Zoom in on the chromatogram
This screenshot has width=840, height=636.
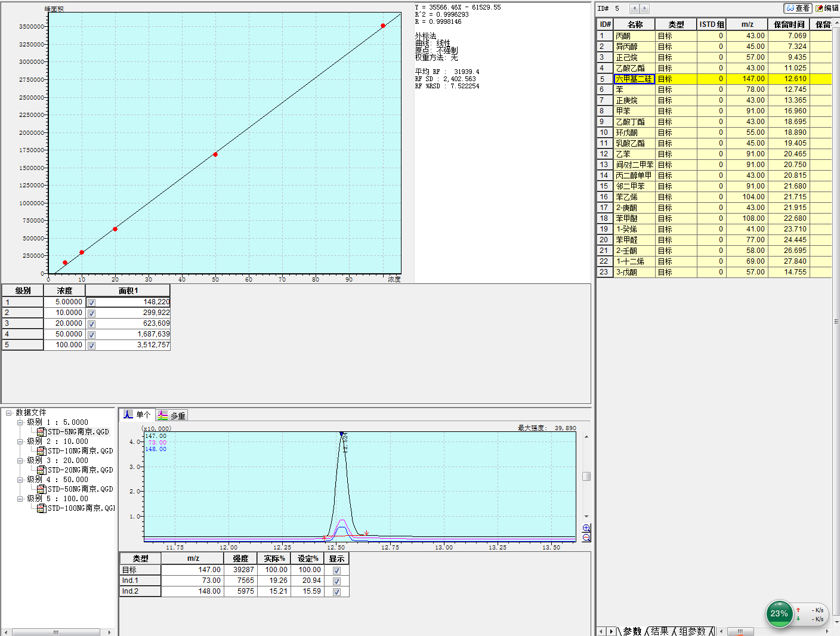pos(586,528)
